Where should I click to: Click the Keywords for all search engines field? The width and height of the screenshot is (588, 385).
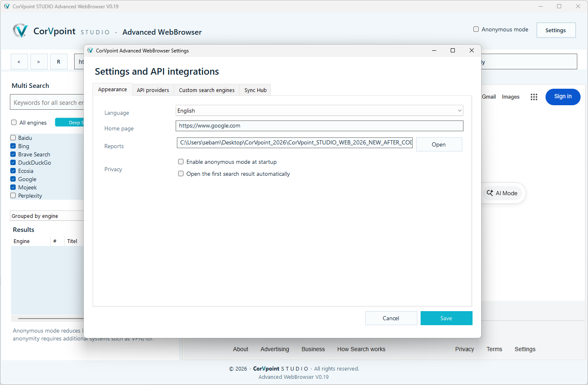pyautogui.click(x=47, y=102)
